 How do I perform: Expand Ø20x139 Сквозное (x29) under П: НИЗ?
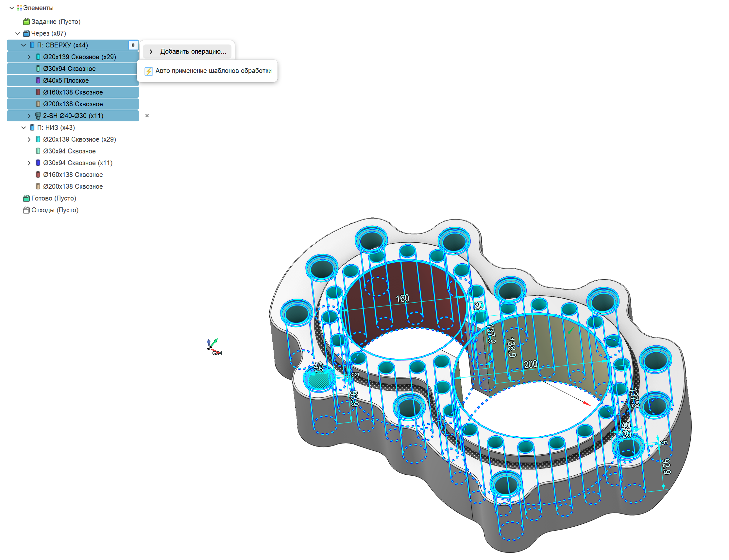click(29, 139)
